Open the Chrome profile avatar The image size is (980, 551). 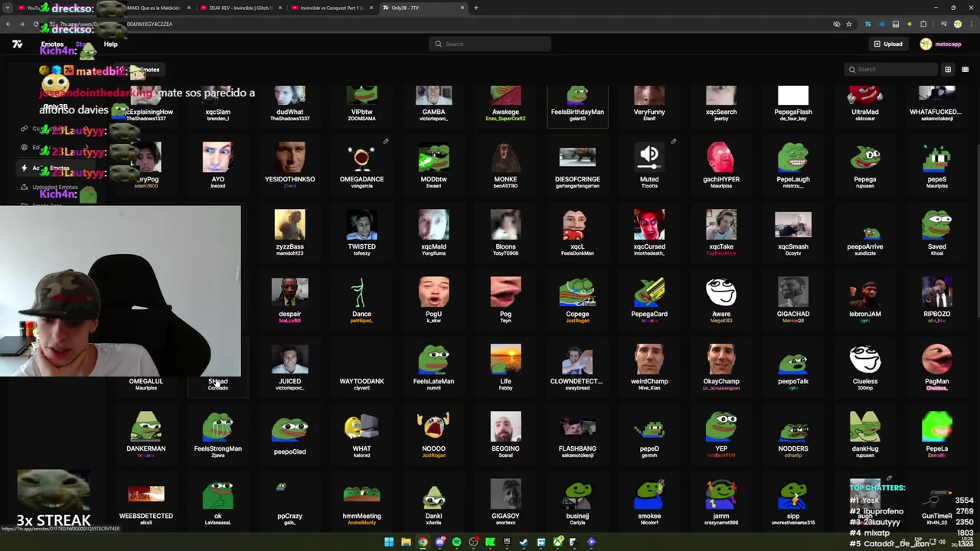tap(957, 24)
